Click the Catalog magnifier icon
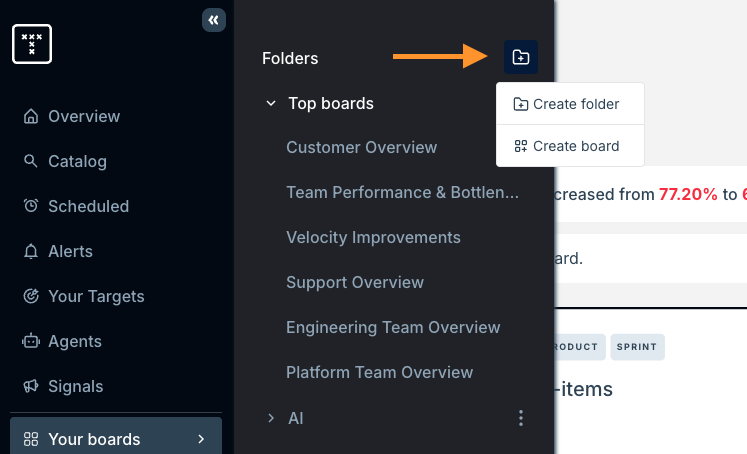Viewport: 747px width, 454px height. point(31,161)
